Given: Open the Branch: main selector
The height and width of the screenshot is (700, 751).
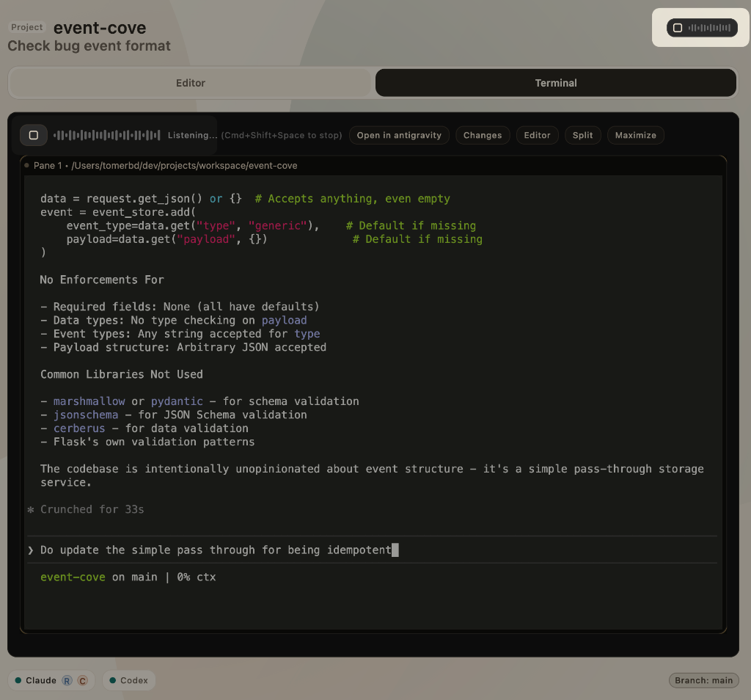Looking at the screenshot, I should coord(703,681).
